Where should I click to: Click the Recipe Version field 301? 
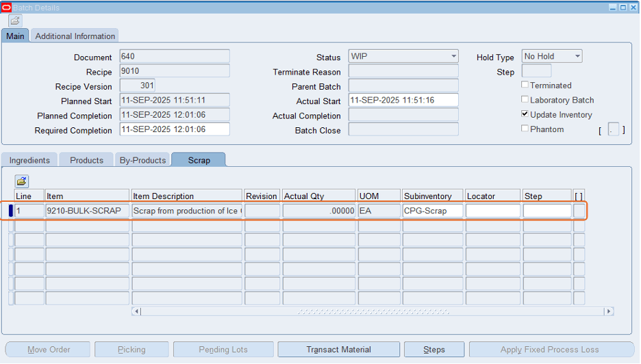[x=138, y=86]
